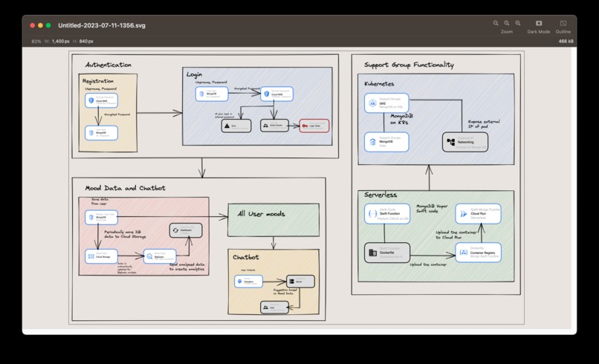Image resolution: width=599 pixels, height=364 pixels.
Task: Click the BigQuery node in Mood Data
Action: pos(160,256)
